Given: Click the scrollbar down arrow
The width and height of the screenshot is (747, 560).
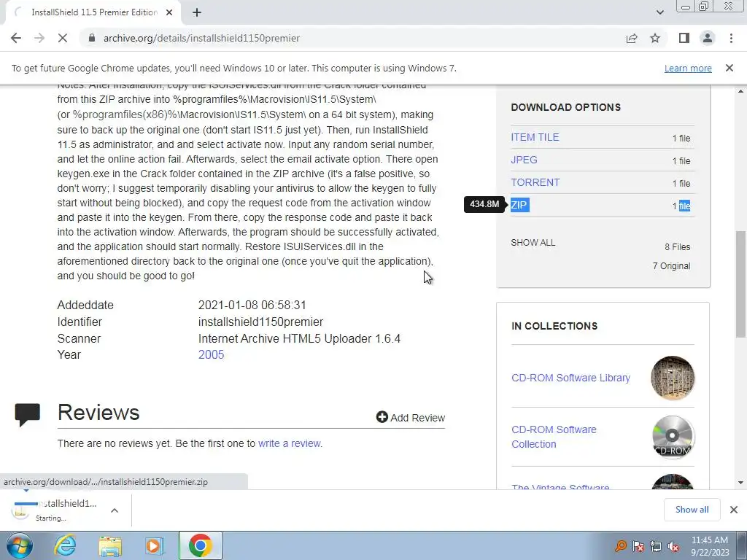Looking at the screenshot, I should pyautogui.click(x=741, y=483).
